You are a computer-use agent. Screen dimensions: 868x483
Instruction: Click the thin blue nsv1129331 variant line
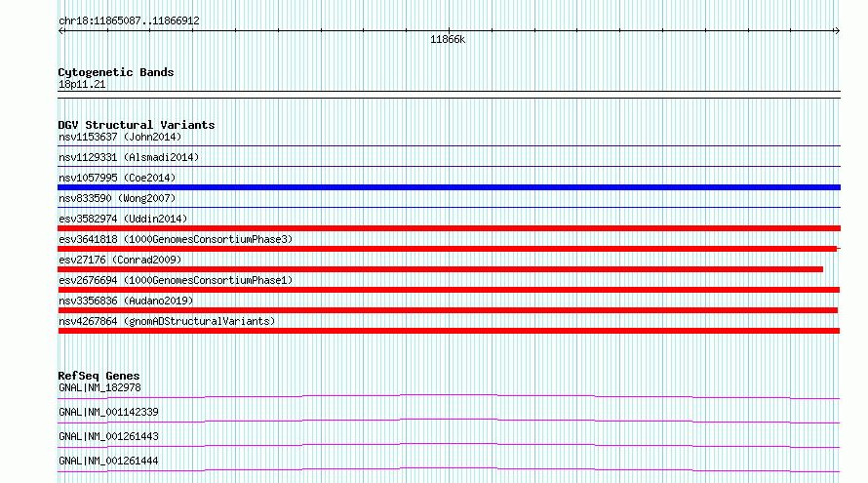(x=449, y=166)
